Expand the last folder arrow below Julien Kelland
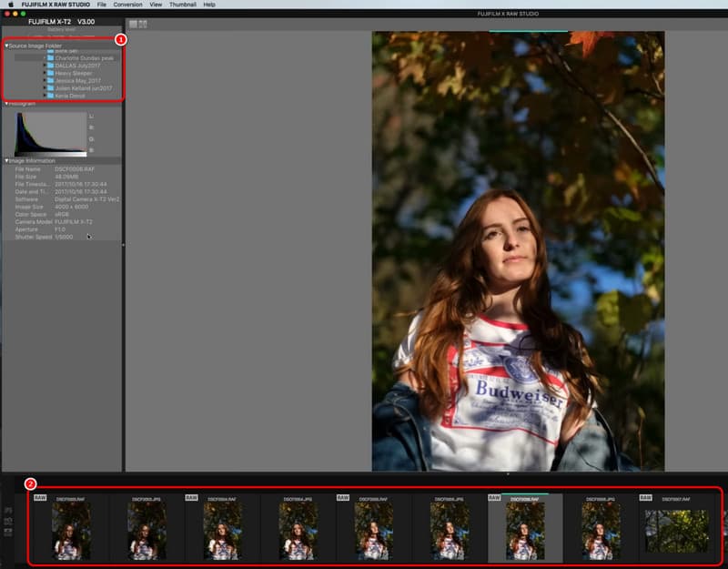 (x=45, y=96)
